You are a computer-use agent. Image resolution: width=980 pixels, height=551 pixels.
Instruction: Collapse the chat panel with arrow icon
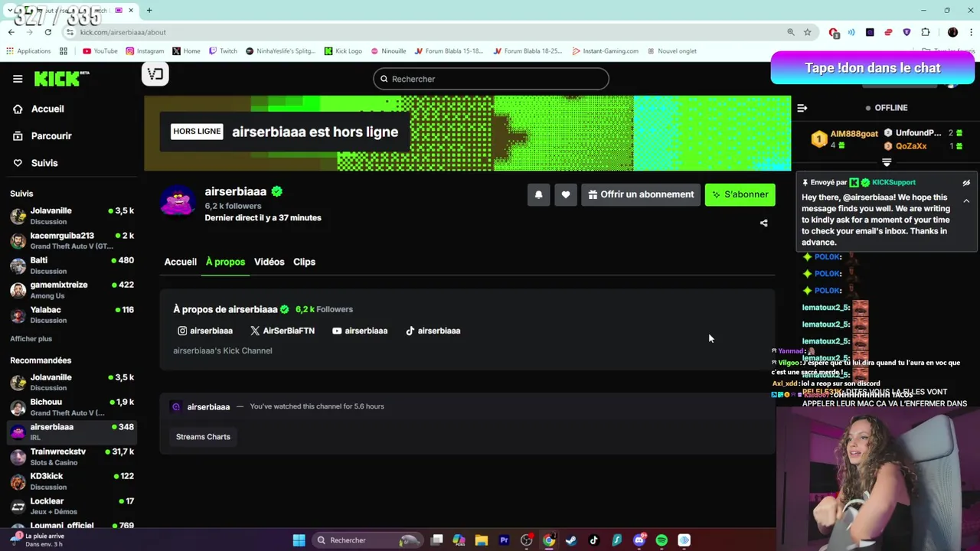coord(802,108)
